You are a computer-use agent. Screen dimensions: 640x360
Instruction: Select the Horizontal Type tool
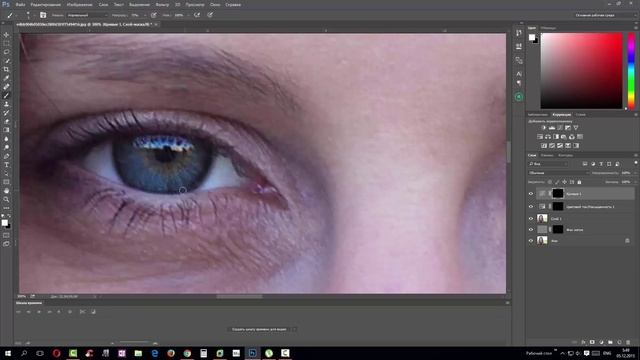point(6,164)
